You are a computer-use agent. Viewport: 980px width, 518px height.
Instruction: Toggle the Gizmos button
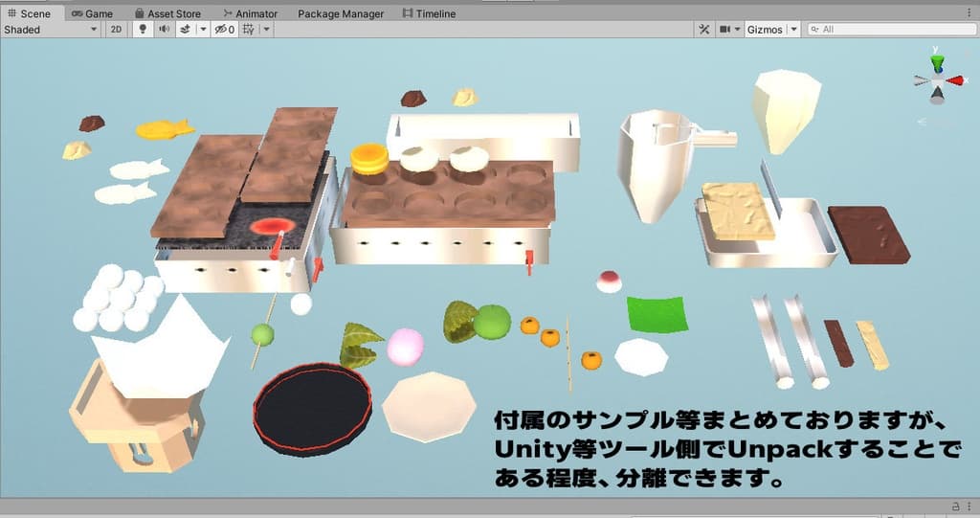765,30
